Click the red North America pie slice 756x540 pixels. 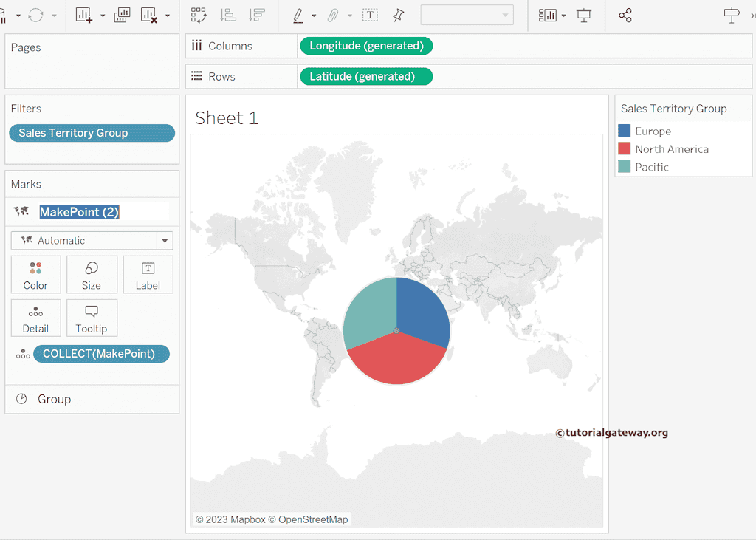(396, 360)
